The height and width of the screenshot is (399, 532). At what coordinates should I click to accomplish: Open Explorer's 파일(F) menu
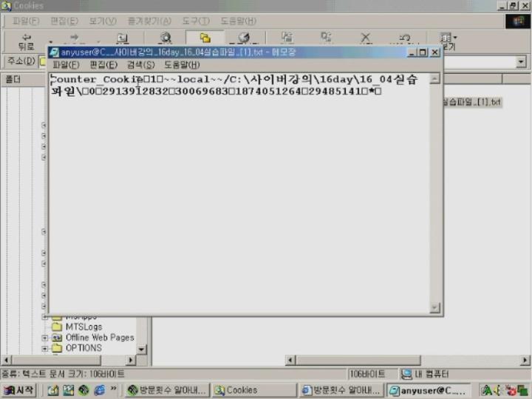(26, 21)
